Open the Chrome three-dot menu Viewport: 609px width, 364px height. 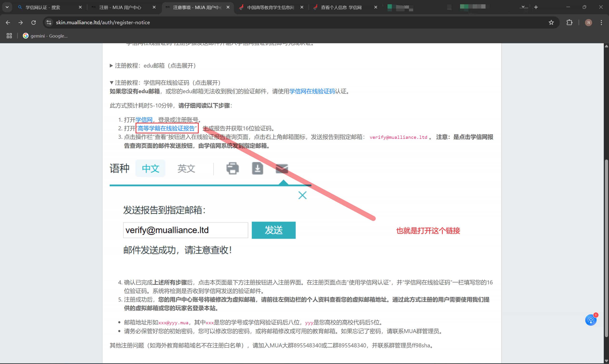[x=601, y=23]
